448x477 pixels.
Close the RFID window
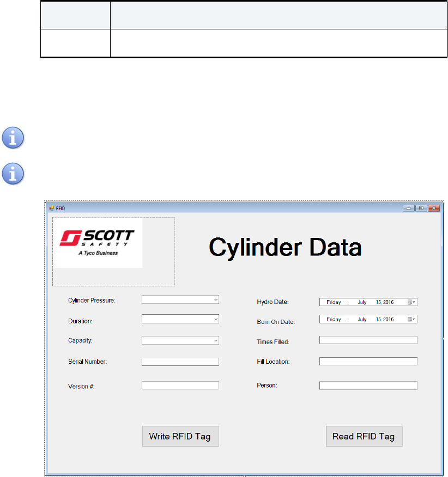434,208
